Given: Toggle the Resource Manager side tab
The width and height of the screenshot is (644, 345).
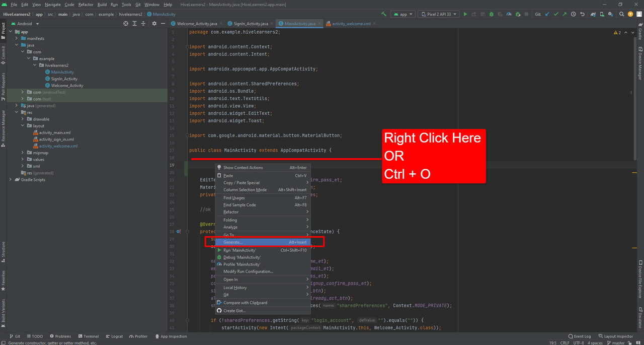Looking at the screenshot, I should pos(3,128).
